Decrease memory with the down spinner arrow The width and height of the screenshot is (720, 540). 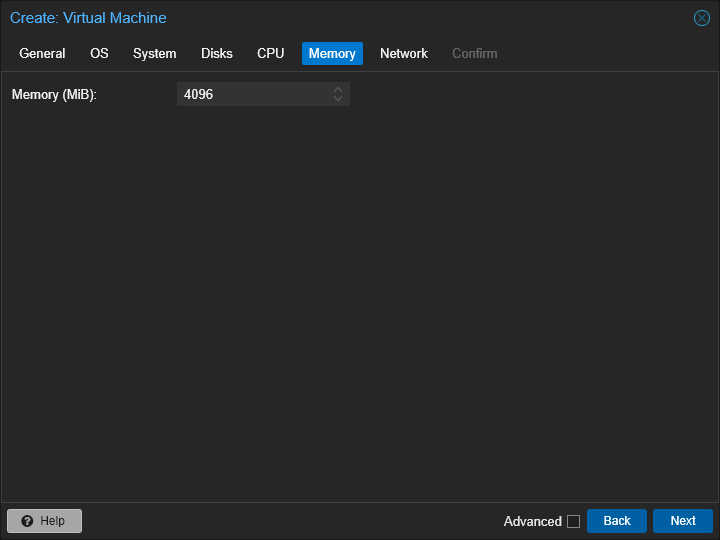coord(338,99)
